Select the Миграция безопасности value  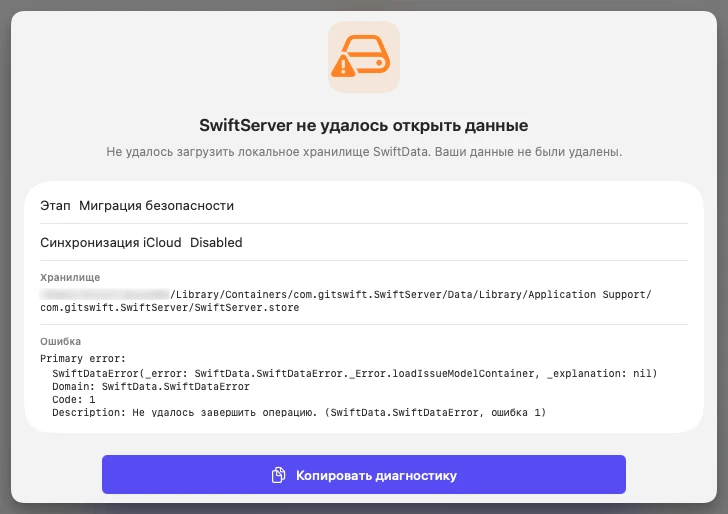[x=156, y=206]
